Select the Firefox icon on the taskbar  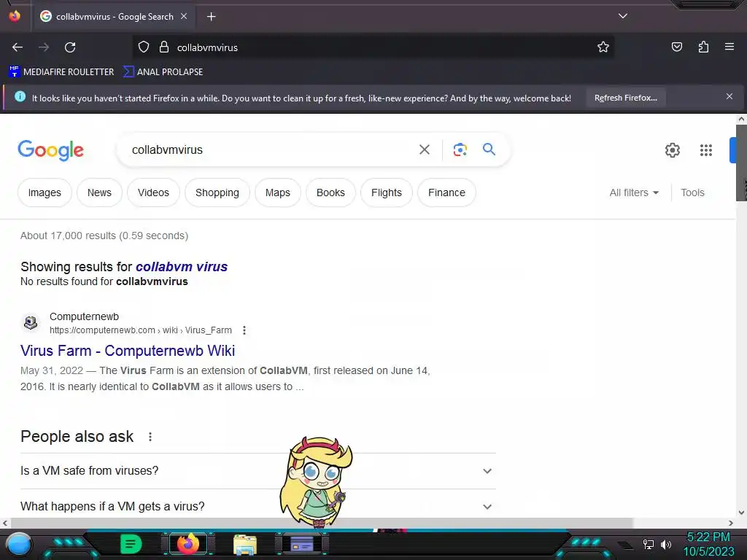pos(188,544)
